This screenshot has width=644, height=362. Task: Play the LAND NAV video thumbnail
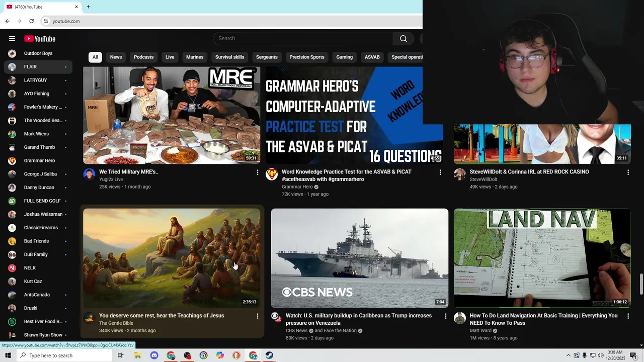point(542,258)
